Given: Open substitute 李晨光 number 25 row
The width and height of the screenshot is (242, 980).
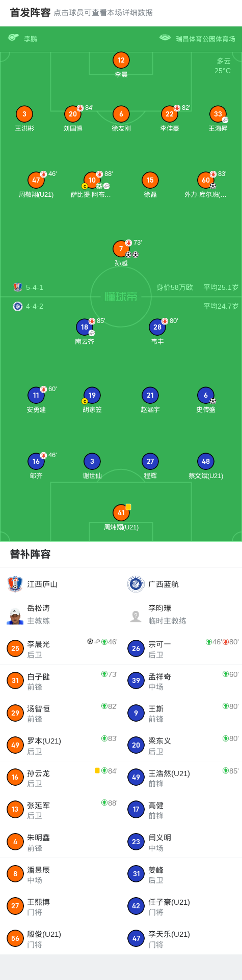Looking at the screenshot, I should [61, 648].
